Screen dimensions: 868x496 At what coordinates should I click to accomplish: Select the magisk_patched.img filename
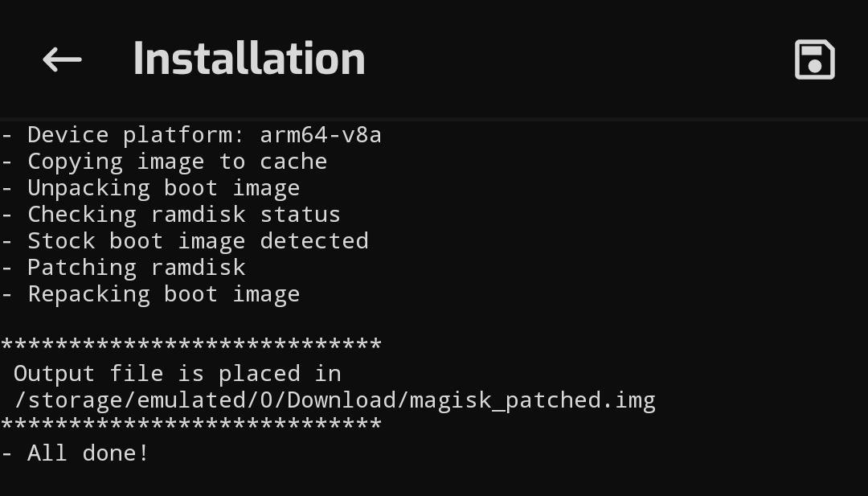[533, 401]
